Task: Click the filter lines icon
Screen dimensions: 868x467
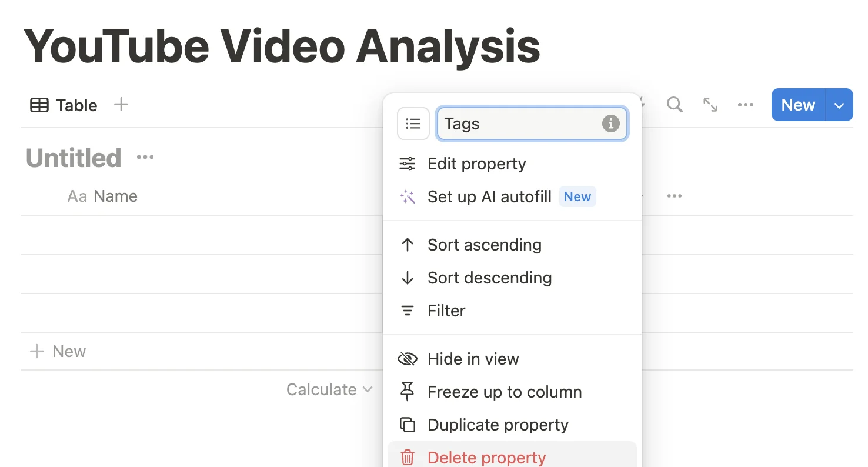Action: click(x=408, y=311)
